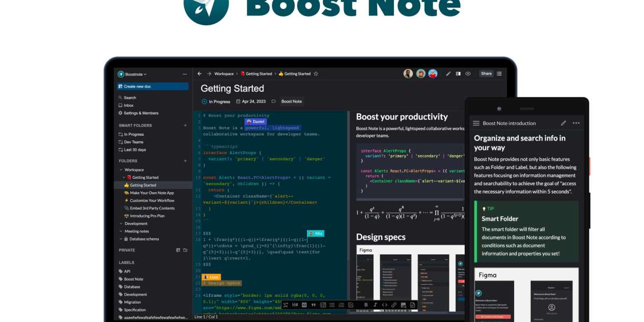644x322 pixels.
Task: Tap the pencil edit icon on the phone
Action: tap(563, 123)
